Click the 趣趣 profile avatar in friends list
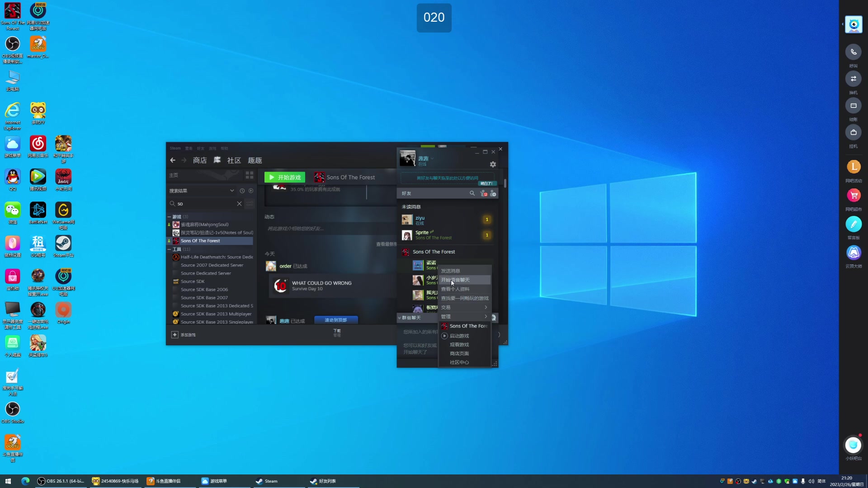The height and width of the screenshot is (488, 868). pyautogui.click(x=407, y=159)
